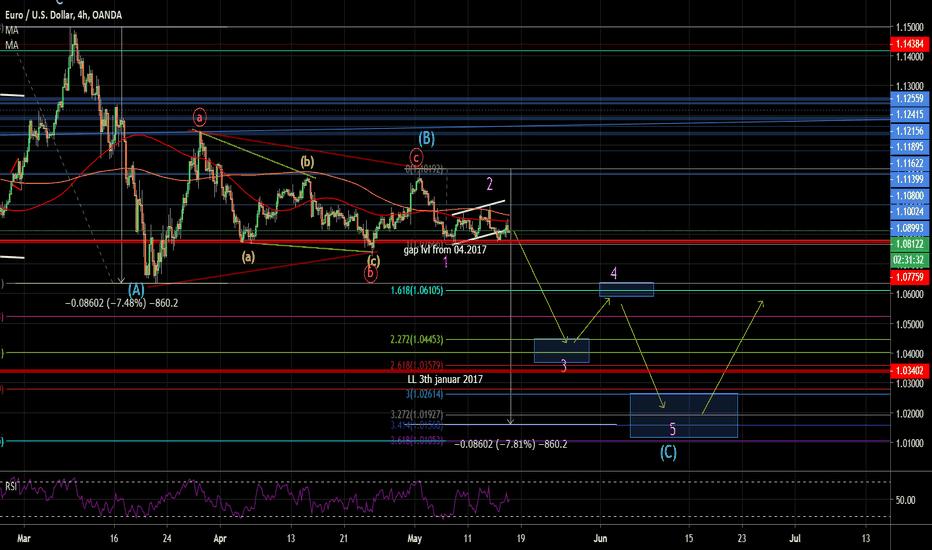The height and width of the screenshot is (550, 932).
Task: Click the Jul date label on time axis
Action: pos(795,539)
